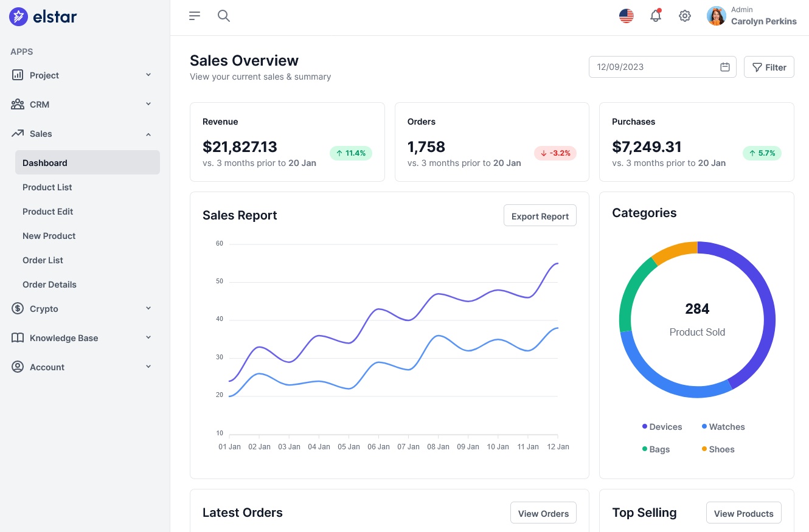The height and width of the screenshot is (532, 809).
Task: Open the search magnifier icon
Action: (x=224, y=16)
